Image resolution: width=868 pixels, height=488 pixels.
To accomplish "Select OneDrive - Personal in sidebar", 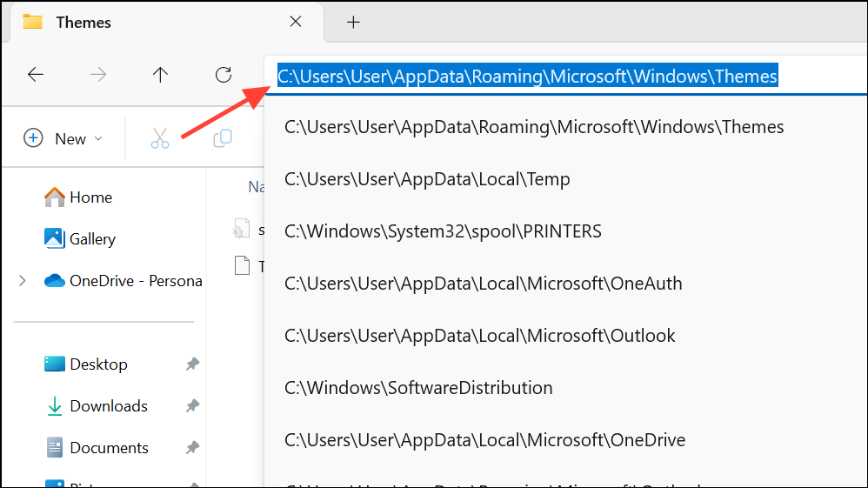I will click(123, 281).
